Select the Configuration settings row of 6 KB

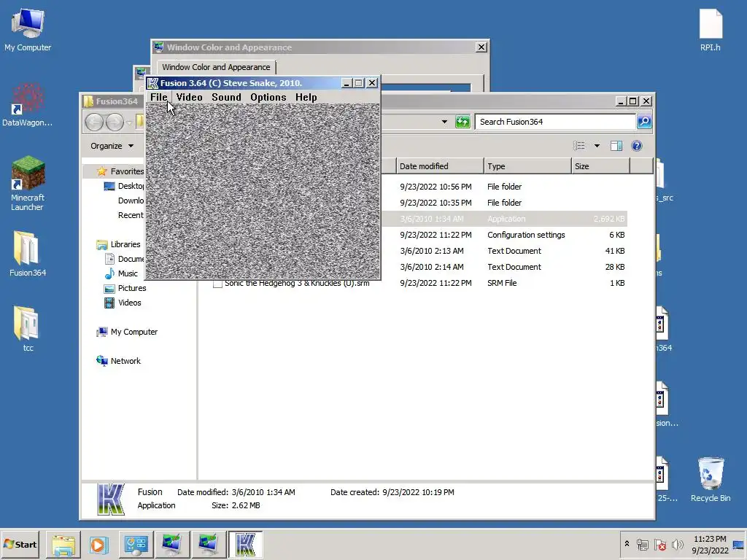coord(503,235)
